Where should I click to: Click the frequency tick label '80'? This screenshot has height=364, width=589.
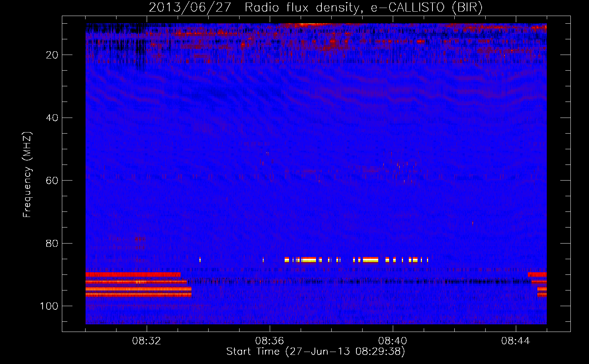click(52, 244)
